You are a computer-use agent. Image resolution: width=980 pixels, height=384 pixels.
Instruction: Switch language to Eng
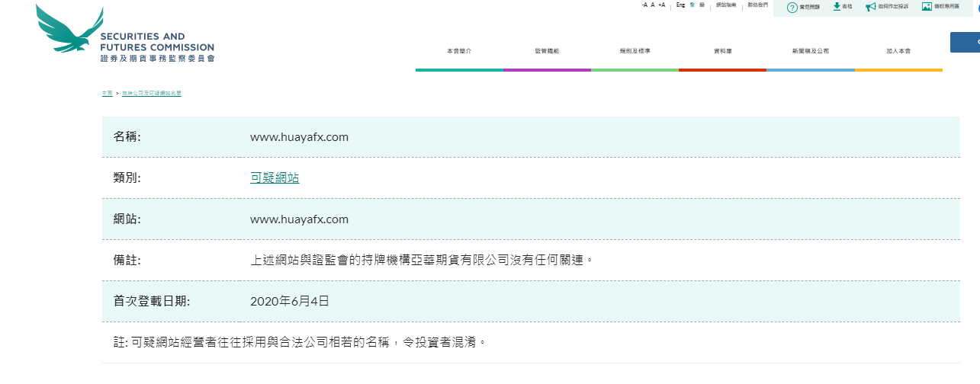point(680,5)
